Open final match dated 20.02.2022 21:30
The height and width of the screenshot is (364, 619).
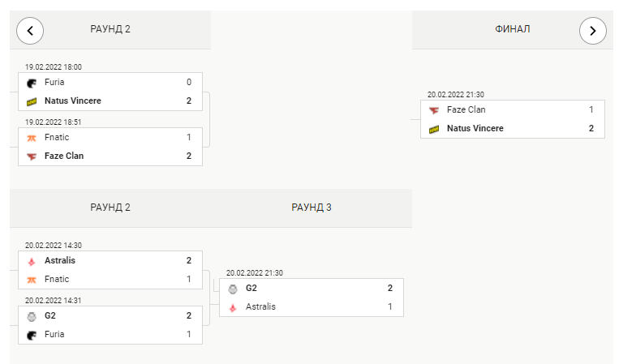(x=513, y=119)
